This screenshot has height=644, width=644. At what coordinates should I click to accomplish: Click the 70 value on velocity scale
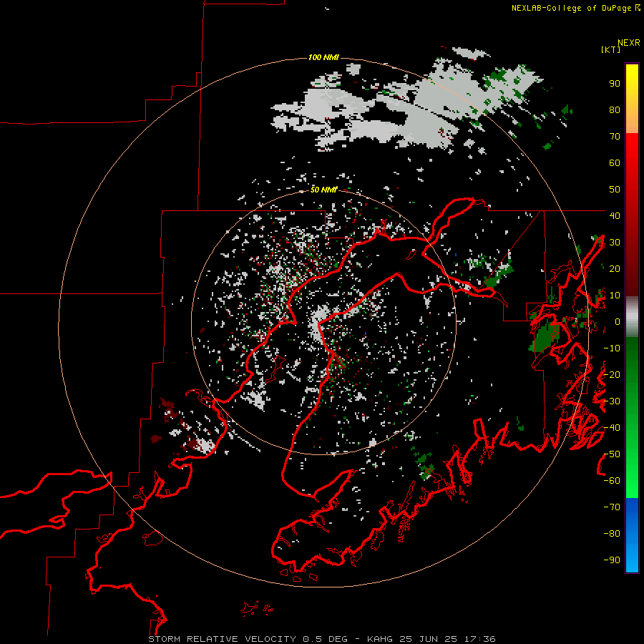[x=615, y=137]
